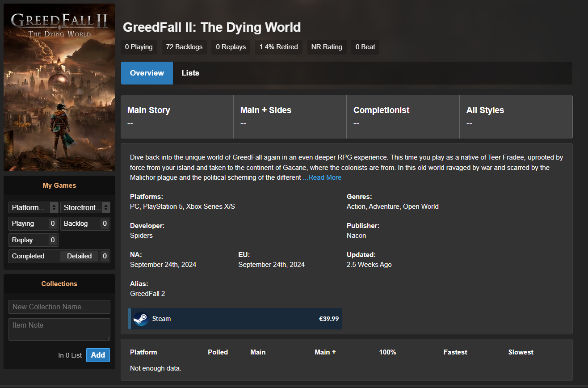Image resolution: width=588 pixels, height=388 pixels.
Task: Click the alias "GreedFall 2"
Action: (x=147, y=294)
